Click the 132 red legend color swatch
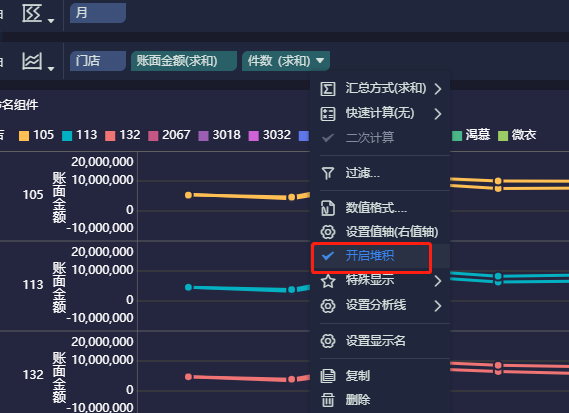569x413 pixels. [110, 136]
